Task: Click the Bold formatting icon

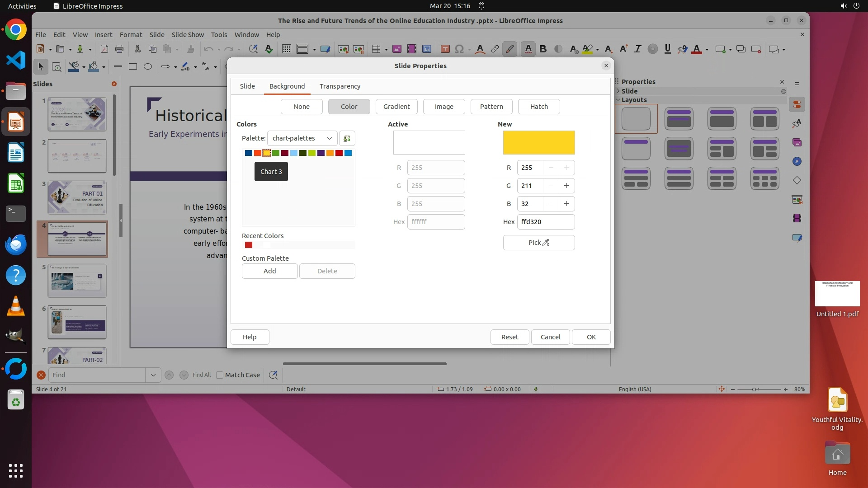Action: tap(543, 49)
